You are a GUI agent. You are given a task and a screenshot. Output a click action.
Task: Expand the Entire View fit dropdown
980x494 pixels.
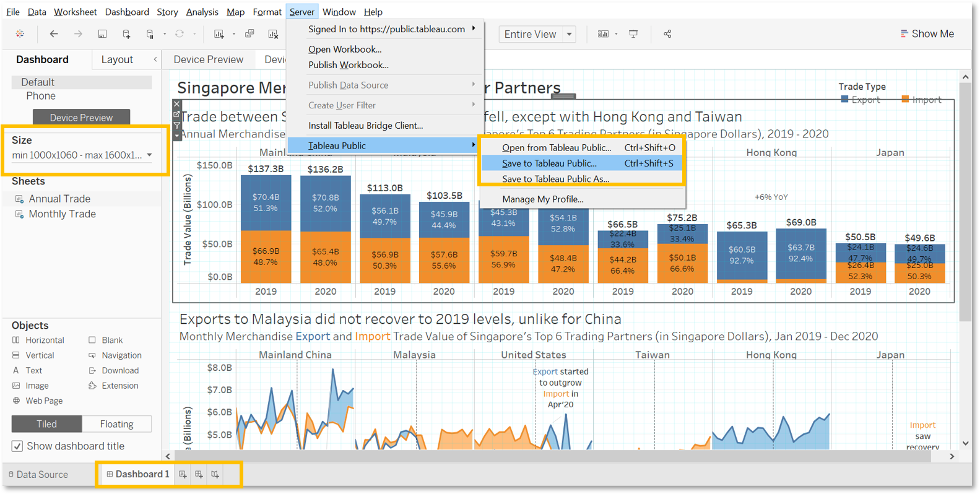click(569, 34)
